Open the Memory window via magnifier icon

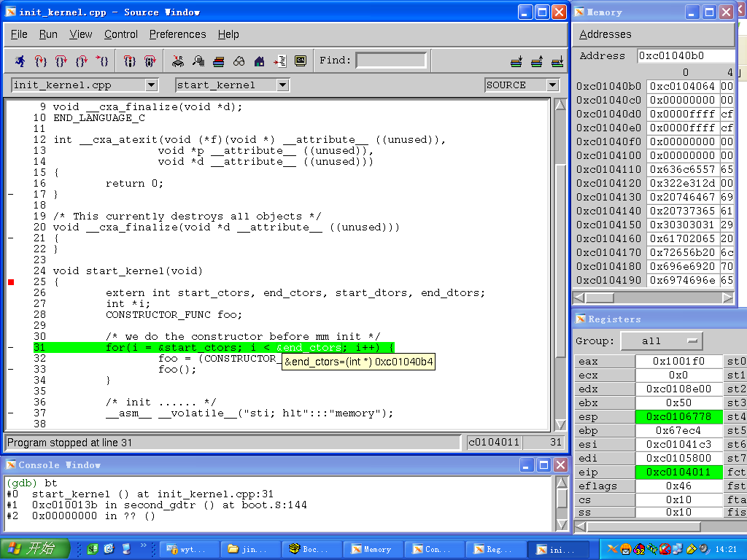(198, 61)
